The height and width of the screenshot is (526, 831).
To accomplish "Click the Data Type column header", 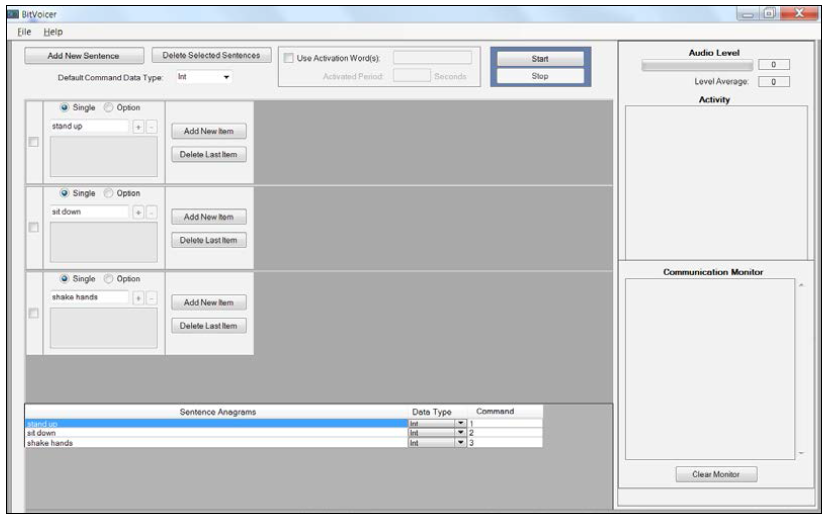I will tap(432, 412).
